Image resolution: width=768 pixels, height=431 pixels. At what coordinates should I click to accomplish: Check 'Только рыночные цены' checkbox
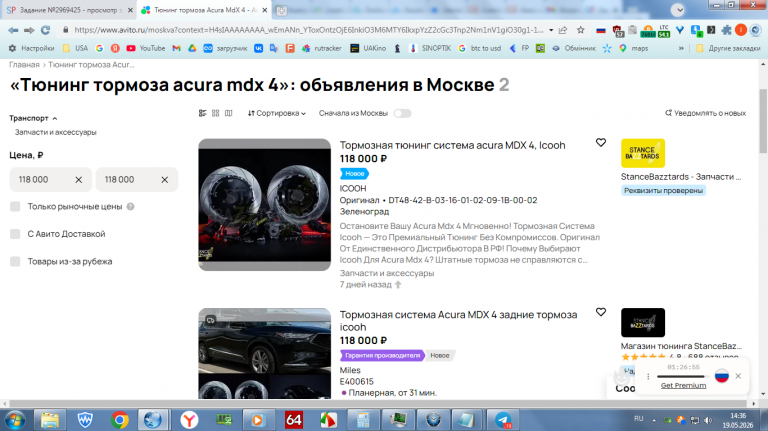15,207
